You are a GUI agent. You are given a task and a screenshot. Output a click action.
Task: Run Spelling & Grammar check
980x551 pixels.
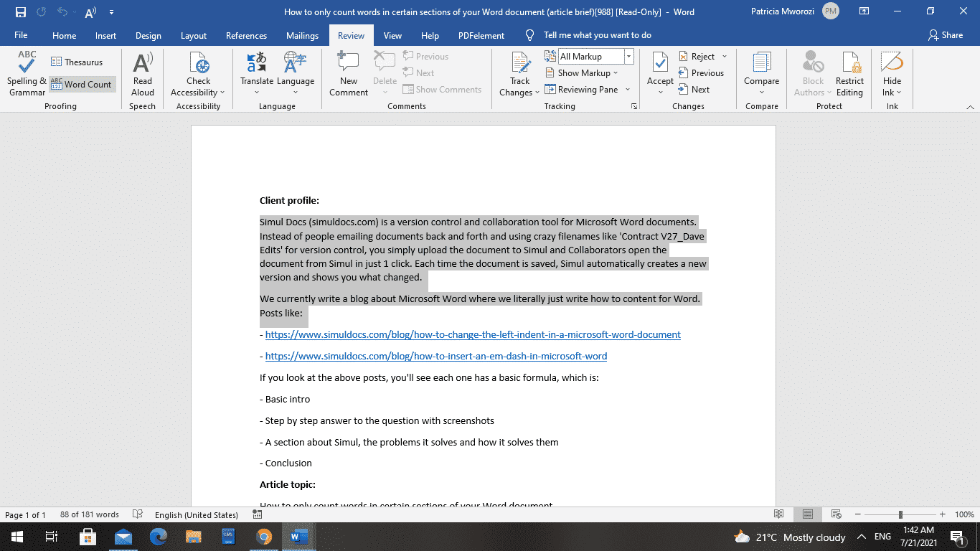click(x=26, y=75)
